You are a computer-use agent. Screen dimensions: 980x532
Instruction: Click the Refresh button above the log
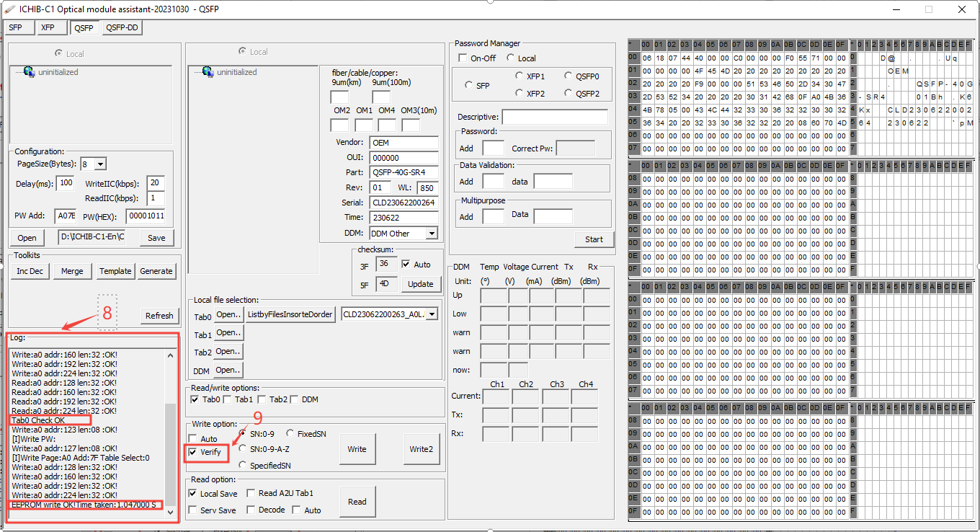coord(159,316)
